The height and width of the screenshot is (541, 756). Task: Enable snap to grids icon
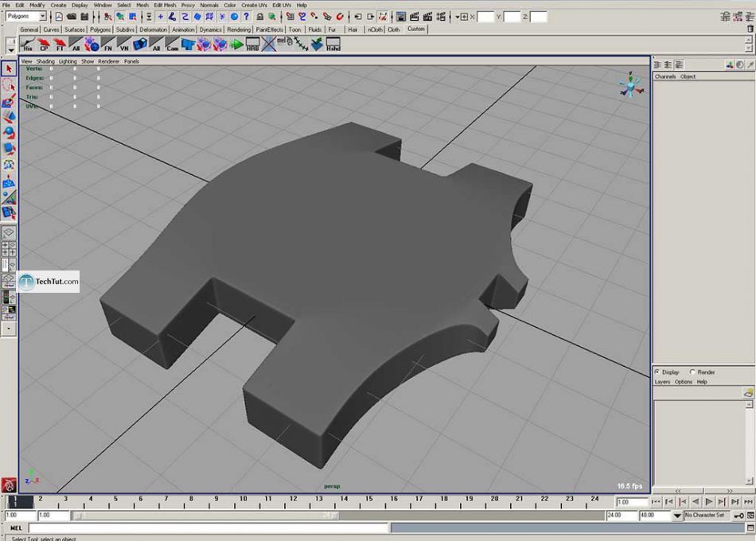pos(290,17)
